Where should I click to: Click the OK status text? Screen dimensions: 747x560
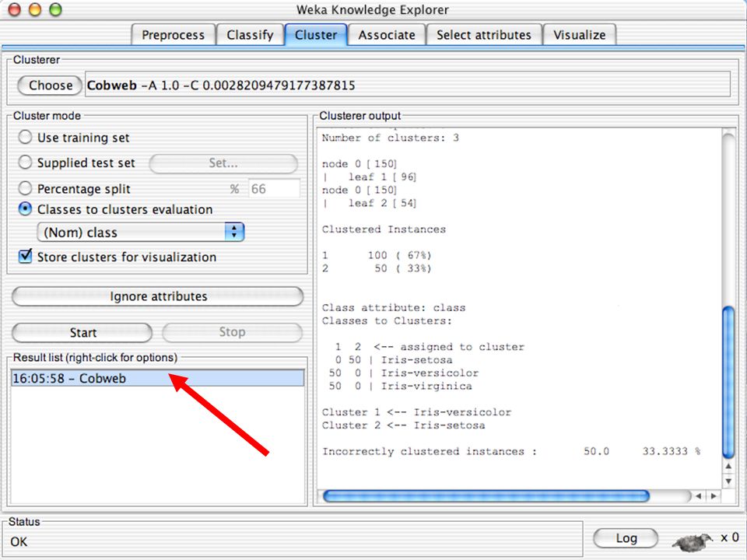point(19,541)
